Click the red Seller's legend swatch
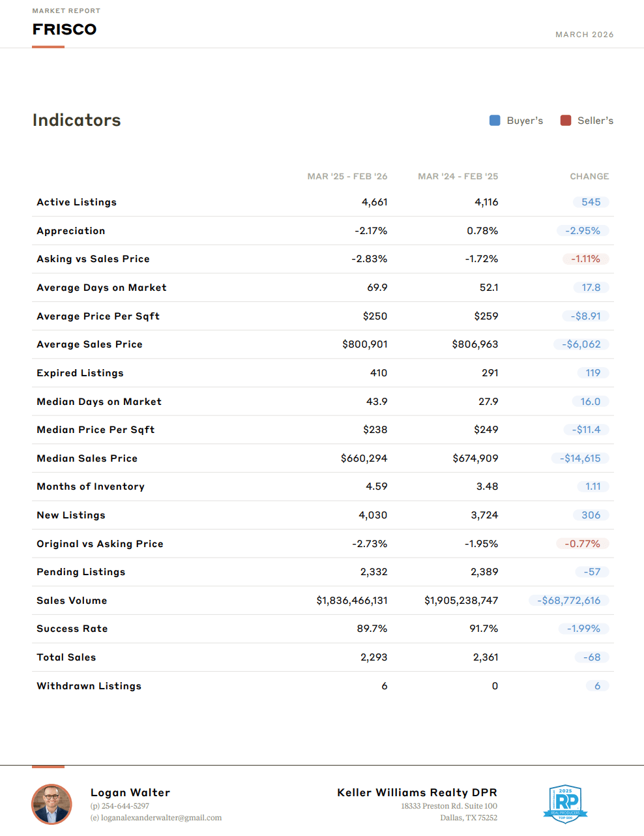The image size is (644, 836). tap(566, 121)
